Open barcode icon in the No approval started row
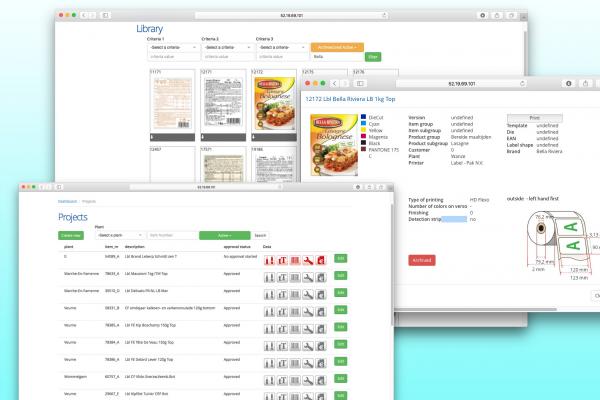The image size is (600, 400). point(295,260)
